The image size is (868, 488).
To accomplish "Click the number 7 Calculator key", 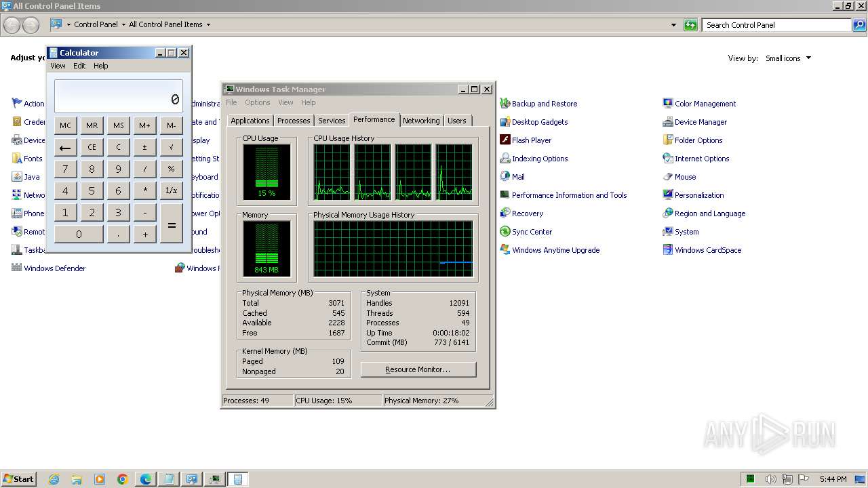I will pyautogui.click(x=65, y=169).
